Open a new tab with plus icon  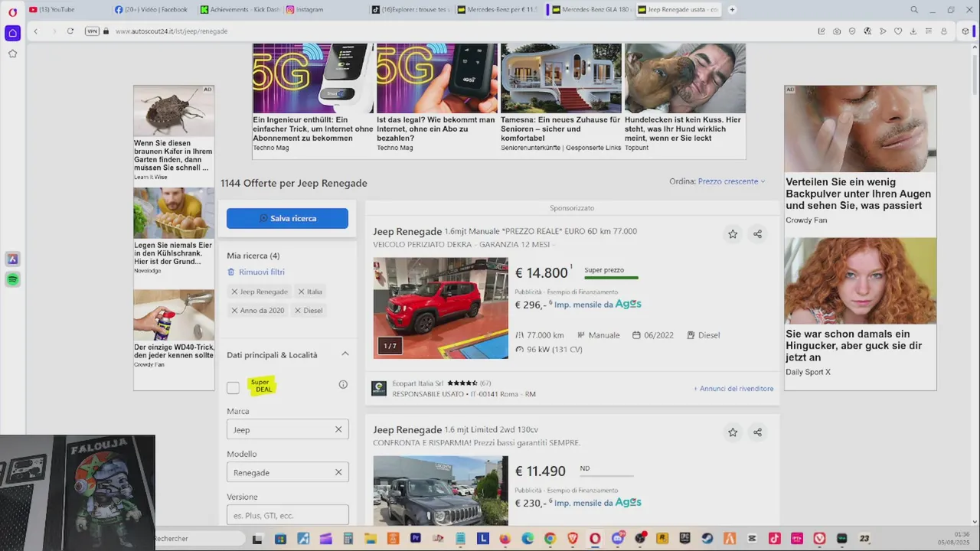coord(732,10)
